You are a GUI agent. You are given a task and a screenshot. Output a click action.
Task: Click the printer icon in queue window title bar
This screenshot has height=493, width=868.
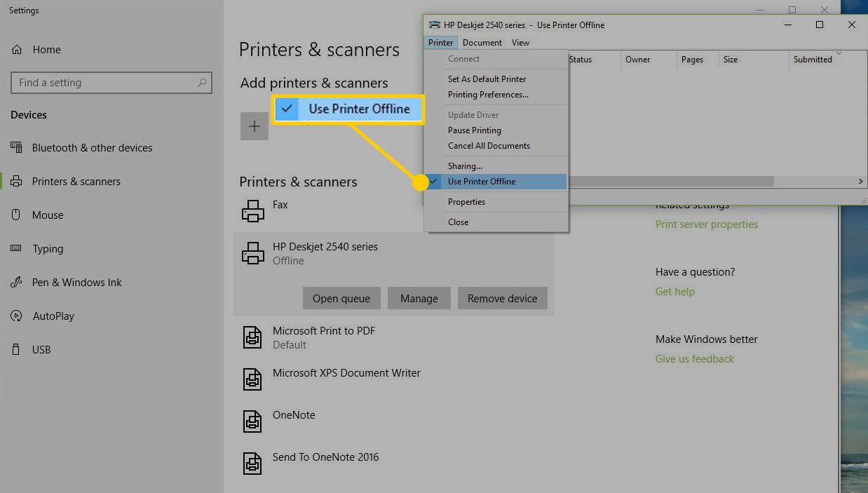click(435, 25)
